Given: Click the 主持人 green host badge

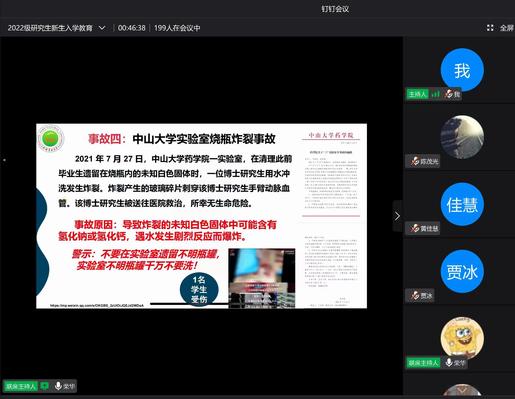Looking at the screenshot, I should [417, 94].
